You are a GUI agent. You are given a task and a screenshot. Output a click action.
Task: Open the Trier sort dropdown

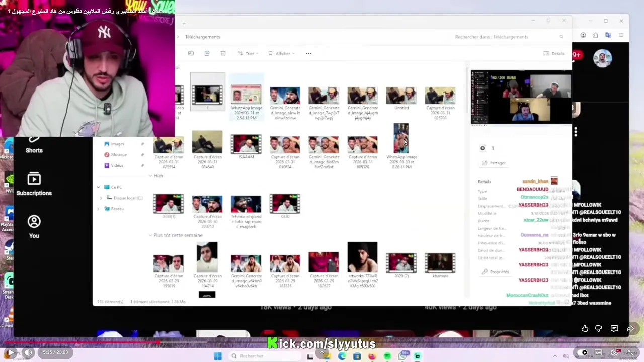tap(248, 53)
